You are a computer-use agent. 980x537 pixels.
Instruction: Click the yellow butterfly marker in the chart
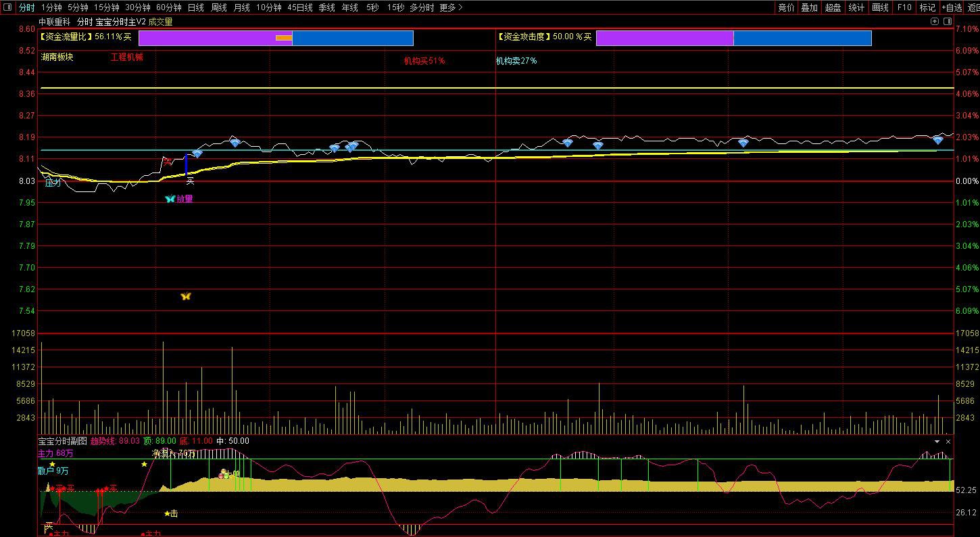click(x=186, y=296)
